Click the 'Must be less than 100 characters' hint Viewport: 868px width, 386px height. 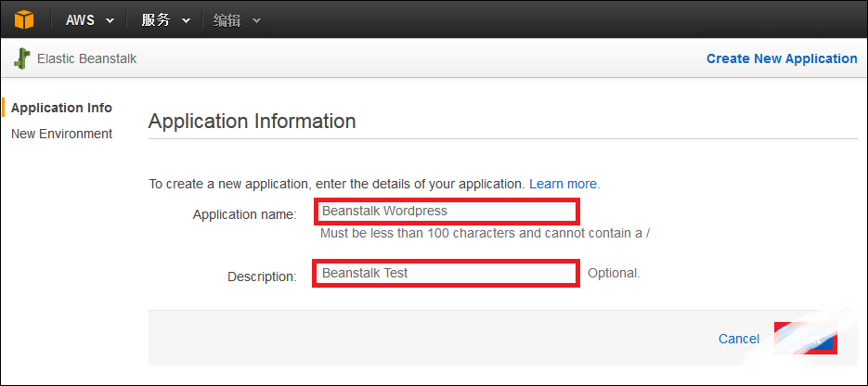point(485,233)
